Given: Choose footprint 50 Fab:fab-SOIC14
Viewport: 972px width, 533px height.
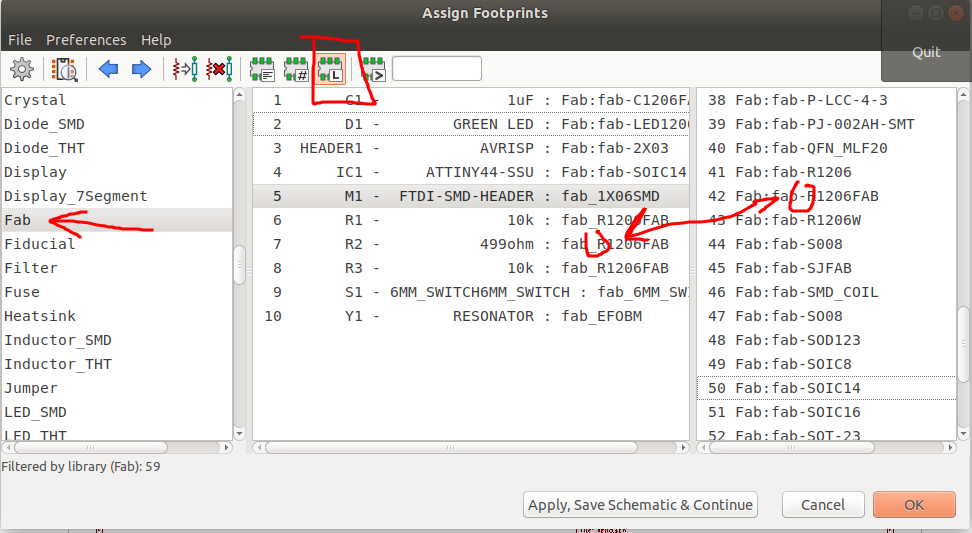Looking at the screenshot, I should [826, 388].
